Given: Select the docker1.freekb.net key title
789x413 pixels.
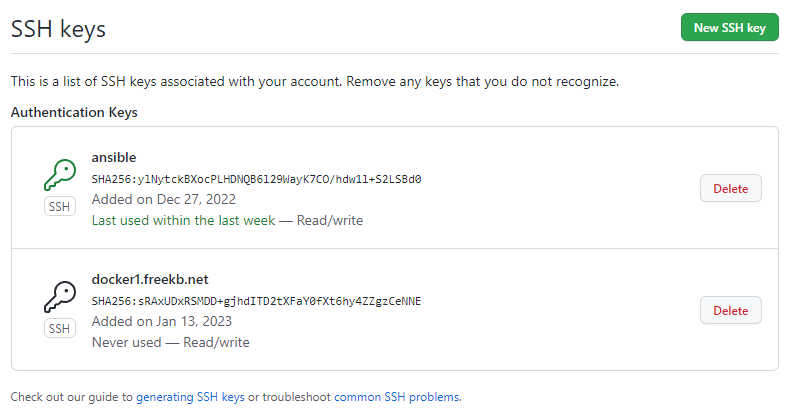Looking at the screenshot, I should (x=150, y=279).
